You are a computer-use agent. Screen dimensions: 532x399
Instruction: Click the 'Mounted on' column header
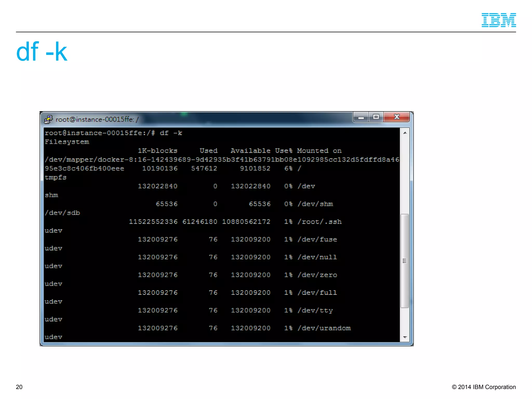pos(319,151)
